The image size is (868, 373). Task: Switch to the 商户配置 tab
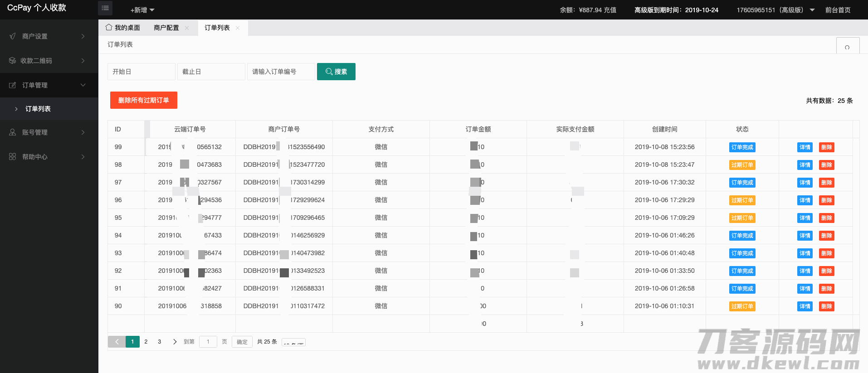pos(166,28)
